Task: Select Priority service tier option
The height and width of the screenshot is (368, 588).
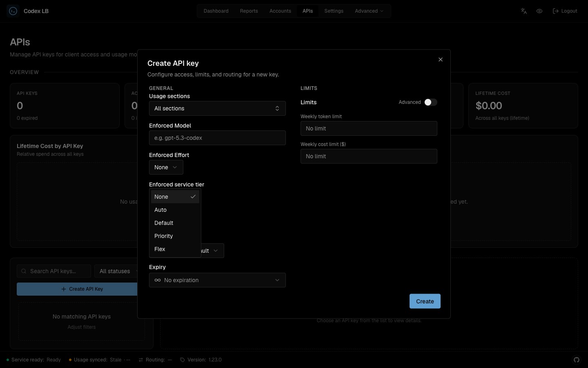Action: click(175, 236)
